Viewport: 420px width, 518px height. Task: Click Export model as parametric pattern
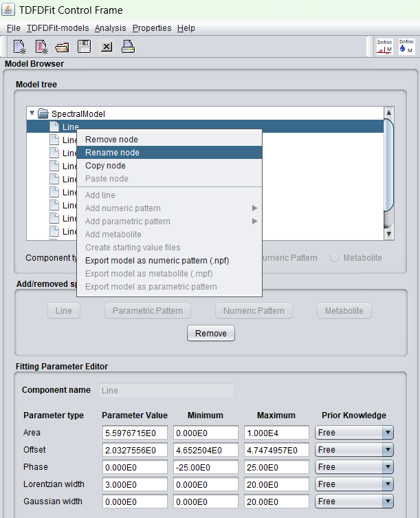click(169, 287)
